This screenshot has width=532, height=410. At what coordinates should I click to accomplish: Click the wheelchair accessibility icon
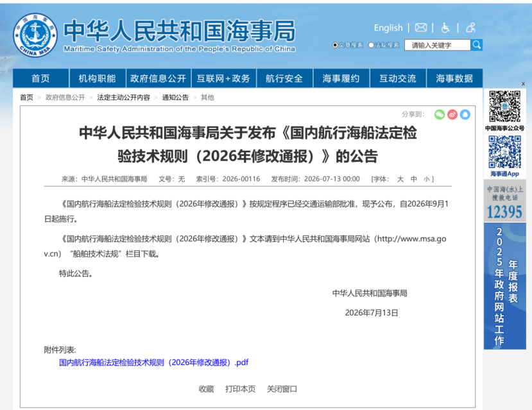[x=445, y=28]
